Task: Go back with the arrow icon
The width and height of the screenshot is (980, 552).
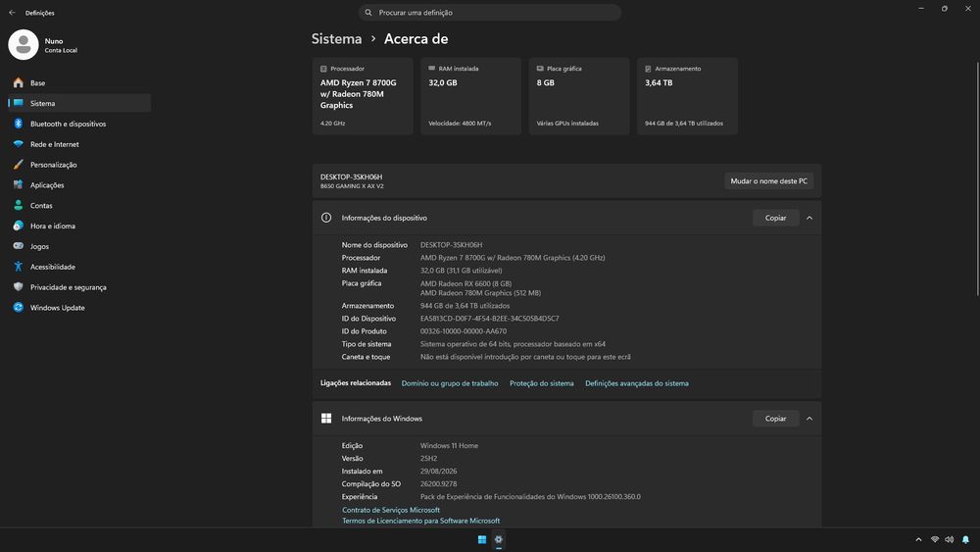Action: (12, 13)
